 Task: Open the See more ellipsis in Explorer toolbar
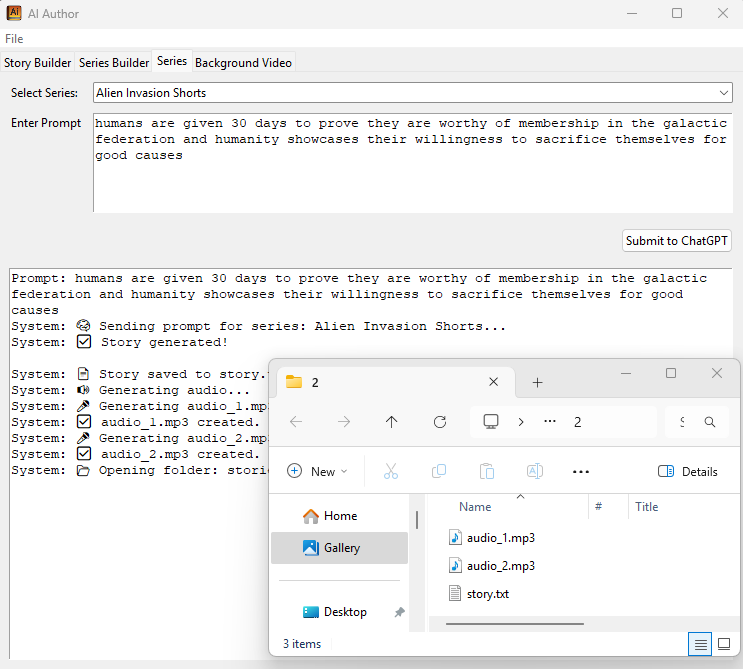[x=580, y=472]
